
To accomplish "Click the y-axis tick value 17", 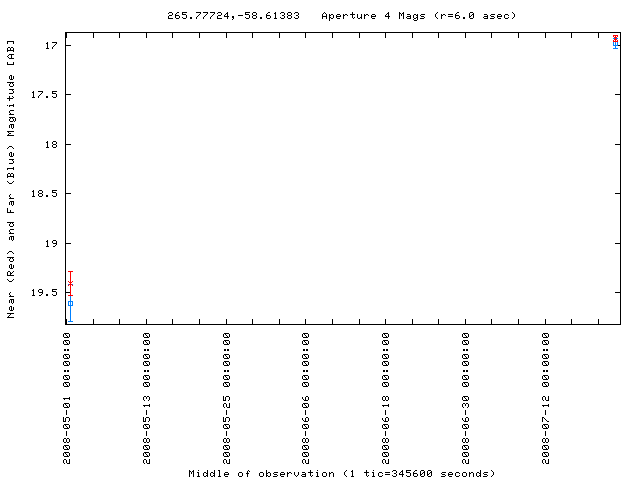I will tap(52, 45).
